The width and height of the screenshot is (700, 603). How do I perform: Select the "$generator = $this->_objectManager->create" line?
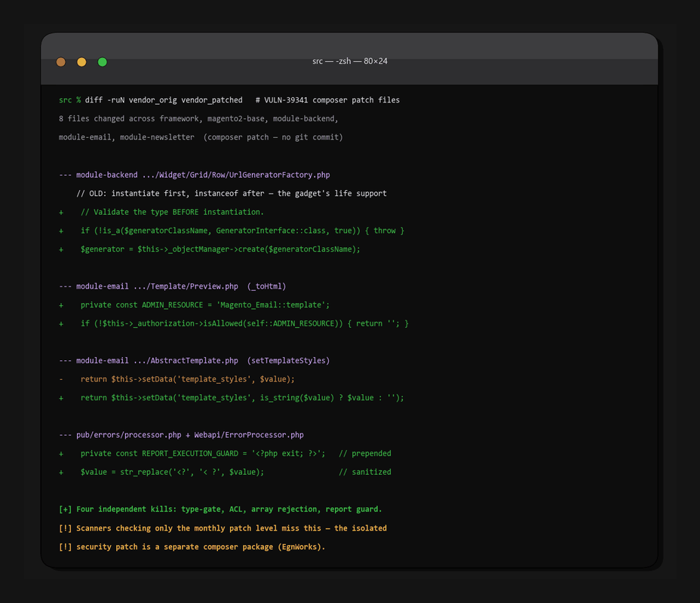point(210,249)
